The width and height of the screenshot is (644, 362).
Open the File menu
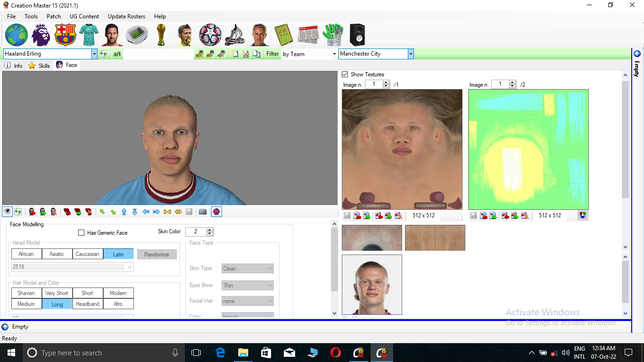pyautogui.click(x=11, y=16)
